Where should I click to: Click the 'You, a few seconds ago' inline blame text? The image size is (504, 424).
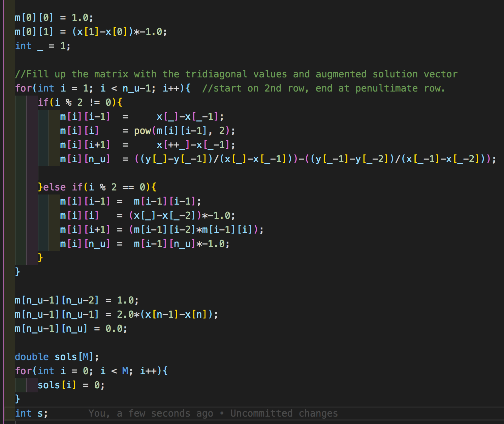(151, 413)
